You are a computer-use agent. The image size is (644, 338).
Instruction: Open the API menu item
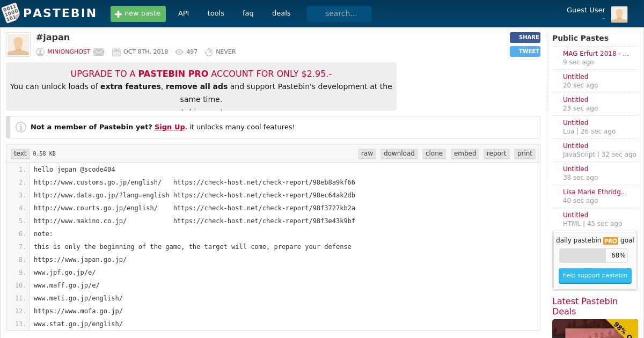pos(184,13)
